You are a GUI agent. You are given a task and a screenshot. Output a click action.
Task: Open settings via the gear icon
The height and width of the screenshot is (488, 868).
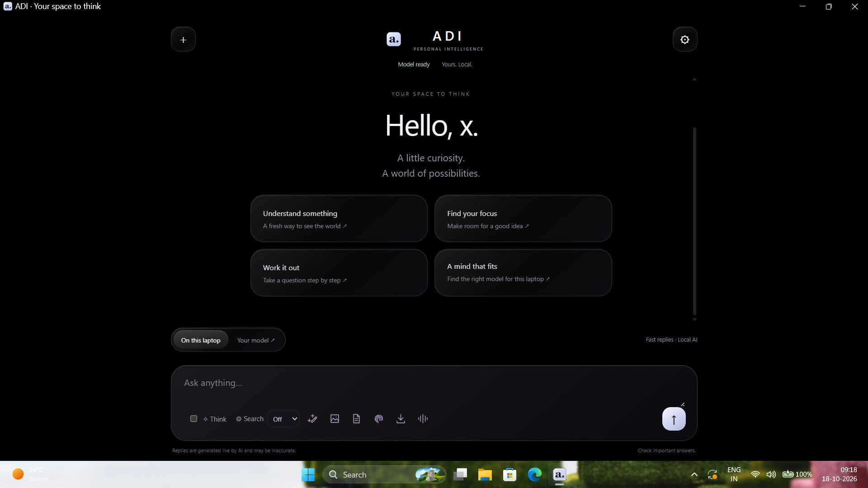pyautogui.click(x=685, y=39)
